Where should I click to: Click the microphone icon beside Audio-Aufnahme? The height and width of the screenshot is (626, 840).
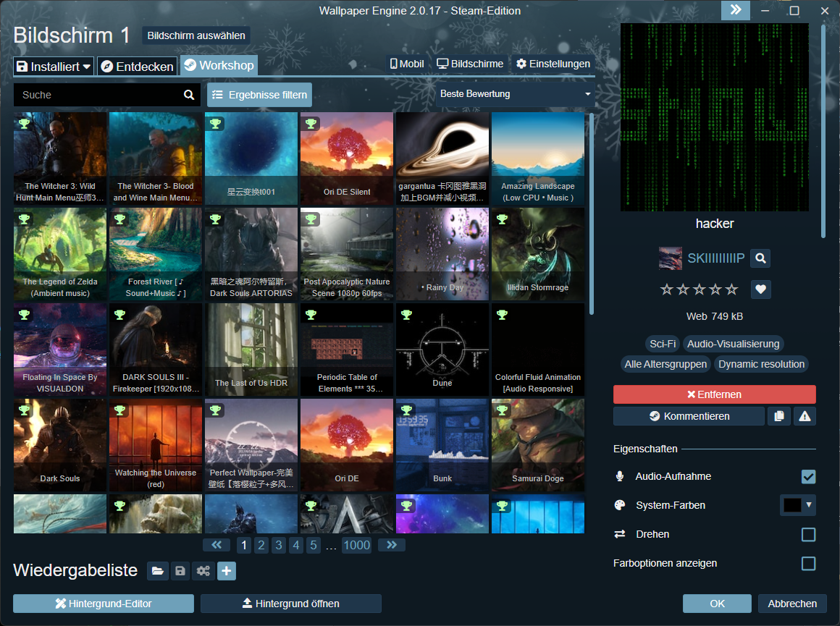(620, 476)
